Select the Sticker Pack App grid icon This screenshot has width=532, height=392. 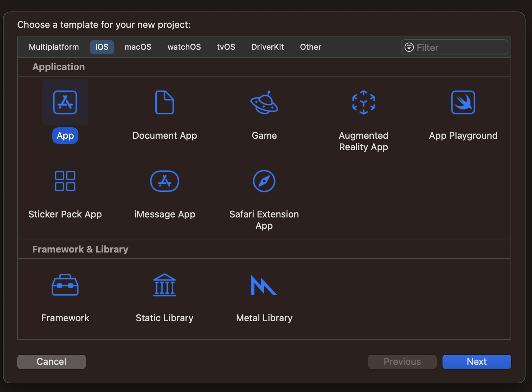(x=65, y=181)
